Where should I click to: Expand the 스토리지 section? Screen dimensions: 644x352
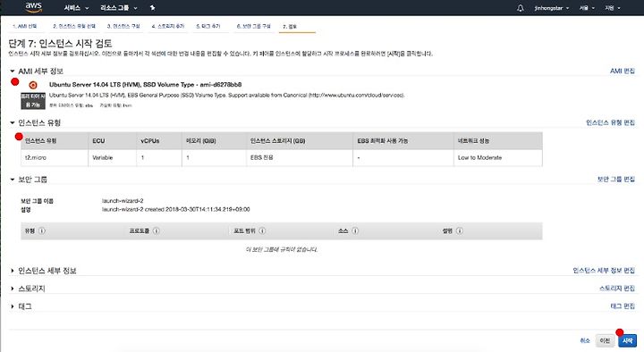pos(13,289)
